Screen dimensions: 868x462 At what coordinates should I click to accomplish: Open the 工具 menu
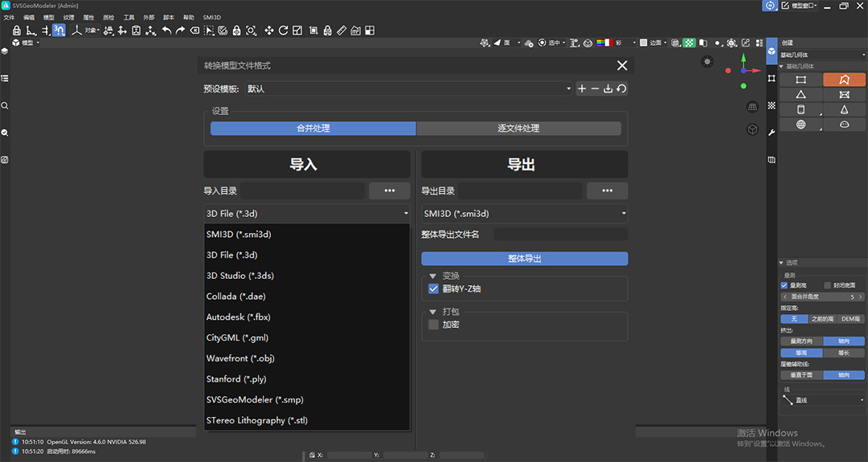coord(129,17)
